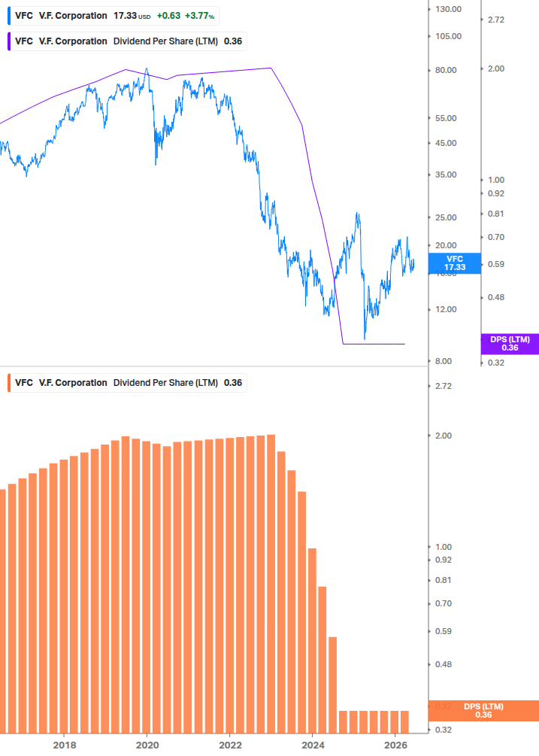The width and height of the screenshot is (539, 756).
Task: Click 2.72 on the lower panel's axis
Action: tap(444, 386)
